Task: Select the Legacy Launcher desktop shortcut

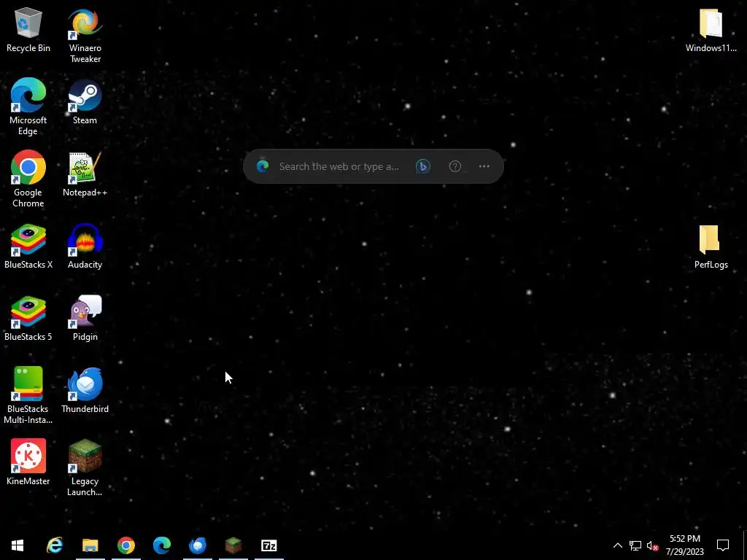Action: pos(85,467)
